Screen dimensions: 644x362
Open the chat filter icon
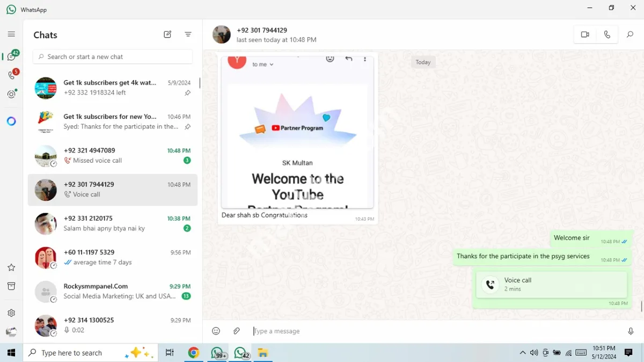188,34
